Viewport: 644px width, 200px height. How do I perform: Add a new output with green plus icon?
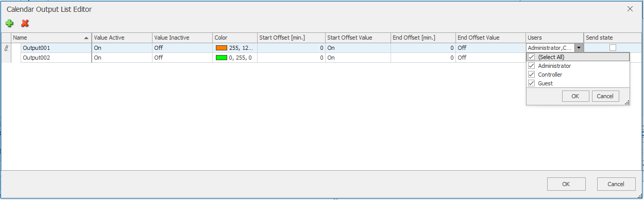click(9, 23)
